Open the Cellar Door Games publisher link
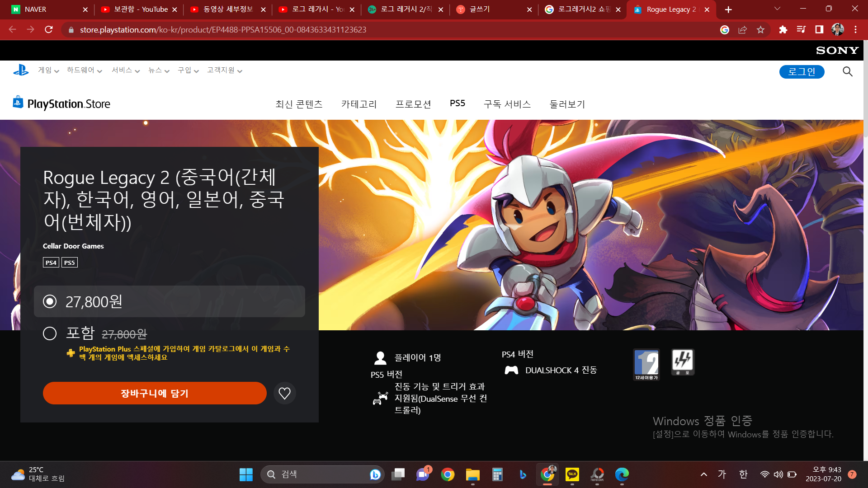 pyautogui.click(x=73, y=246)
